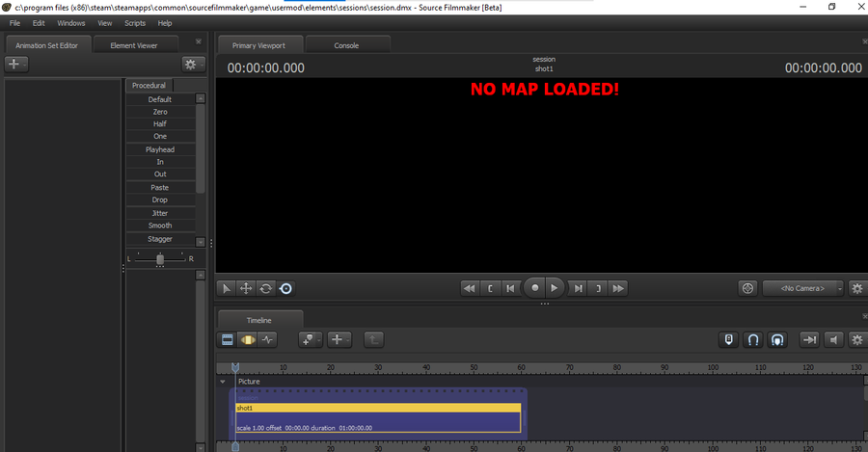
Task: Open Animation Set Editor gear menu
Action: point(193,65)
